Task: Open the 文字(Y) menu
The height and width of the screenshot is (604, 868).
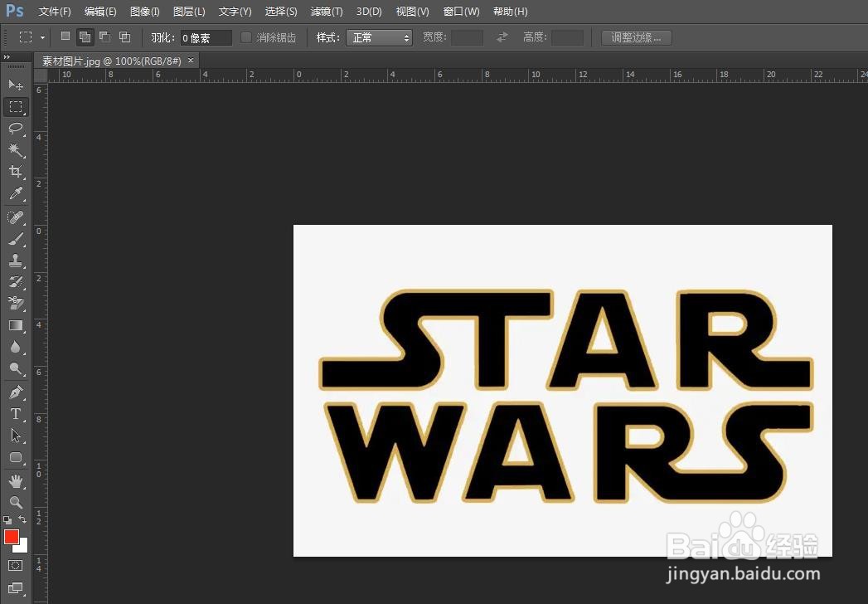Action: tap(235, 11)
